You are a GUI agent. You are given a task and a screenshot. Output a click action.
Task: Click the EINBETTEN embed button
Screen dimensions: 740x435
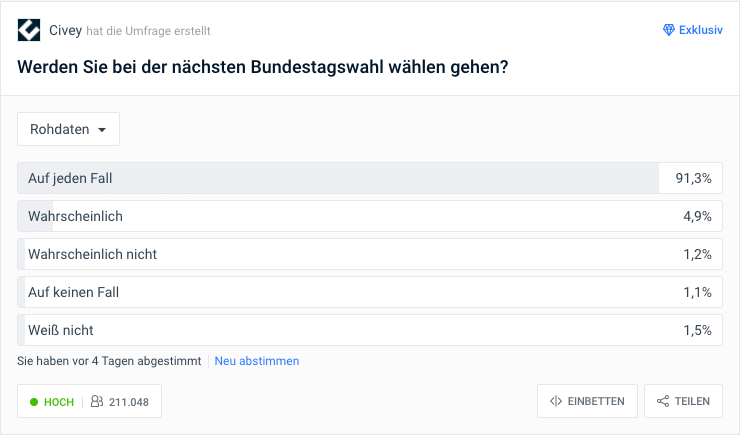coord(587,402)
